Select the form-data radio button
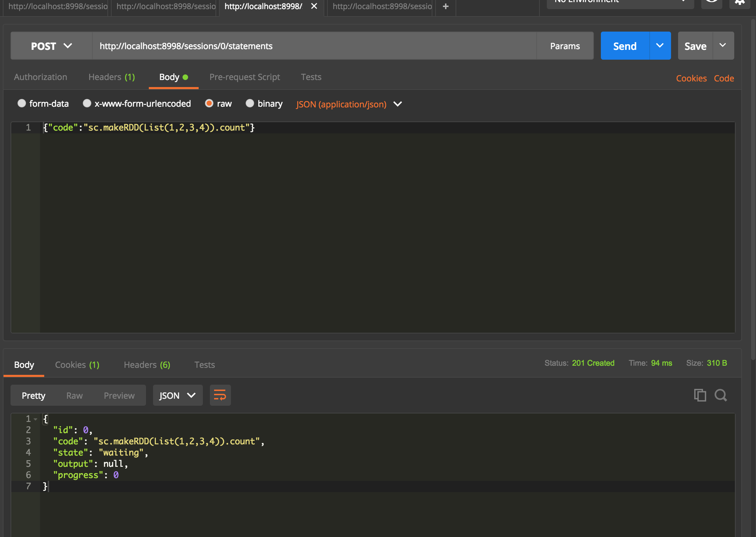756x537 pixels. click(22, 103)
